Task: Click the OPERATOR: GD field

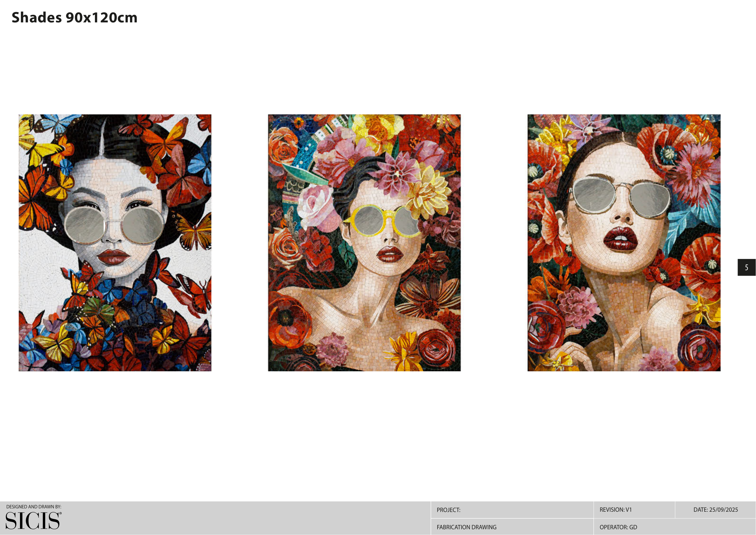Action: tap(618, 527)
